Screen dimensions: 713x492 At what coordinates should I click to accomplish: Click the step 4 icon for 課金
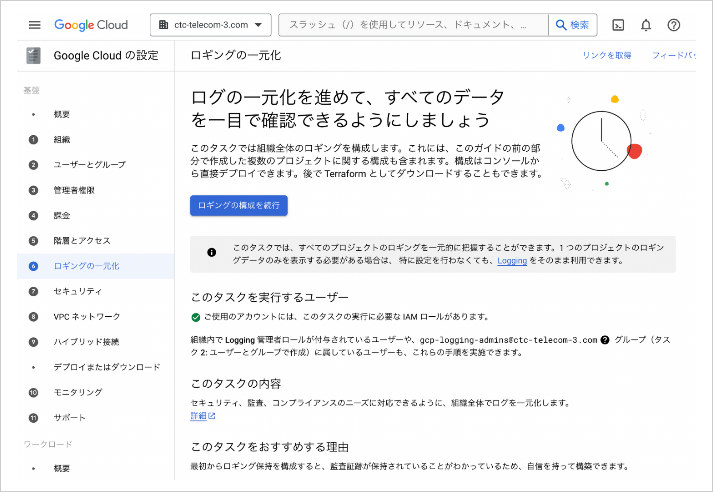pos(33,216)
